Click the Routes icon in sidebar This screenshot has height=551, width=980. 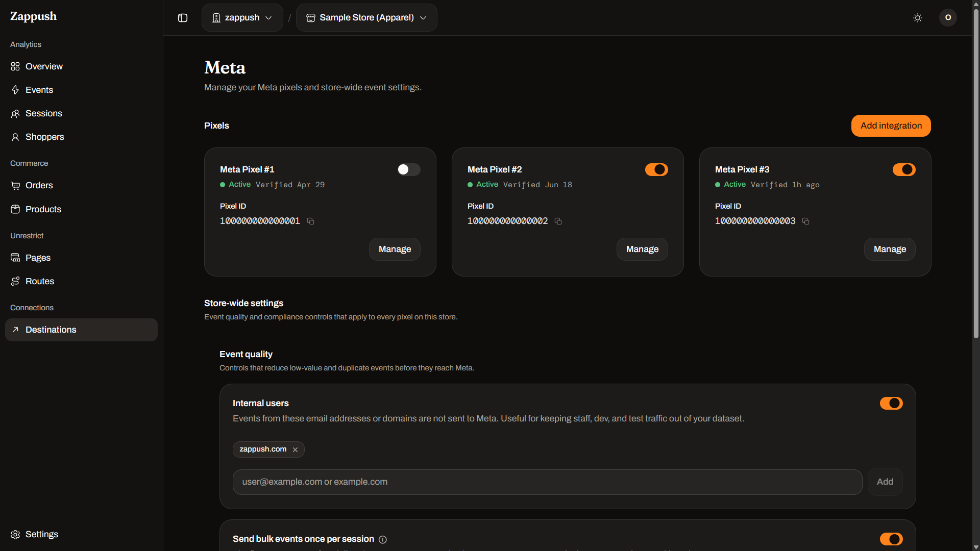(15, 282)
